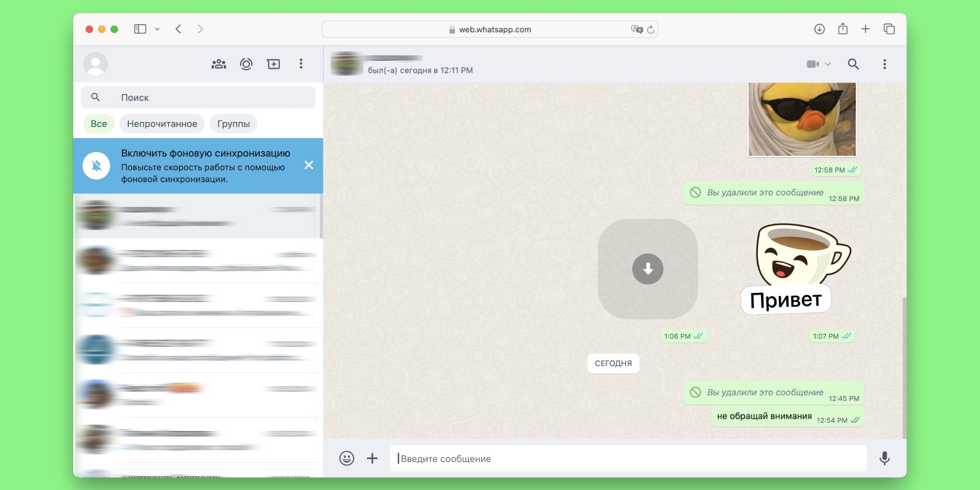Image resolution: width=980 pixels, height=490 pixels.
Task: Open the Communities icon in sidebar header
Action: point(219,64)
